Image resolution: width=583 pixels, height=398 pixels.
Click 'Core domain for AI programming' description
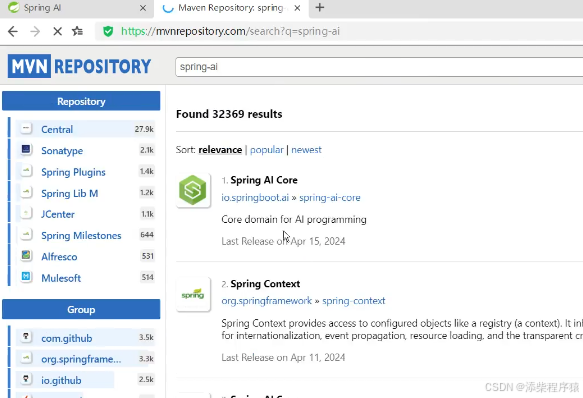[x=294, y=219]
